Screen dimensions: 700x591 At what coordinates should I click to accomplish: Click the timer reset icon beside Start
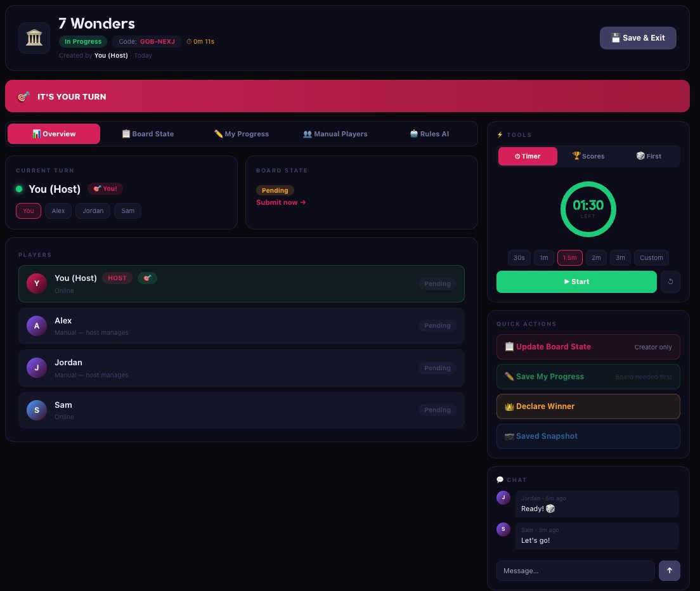point(670,282)
